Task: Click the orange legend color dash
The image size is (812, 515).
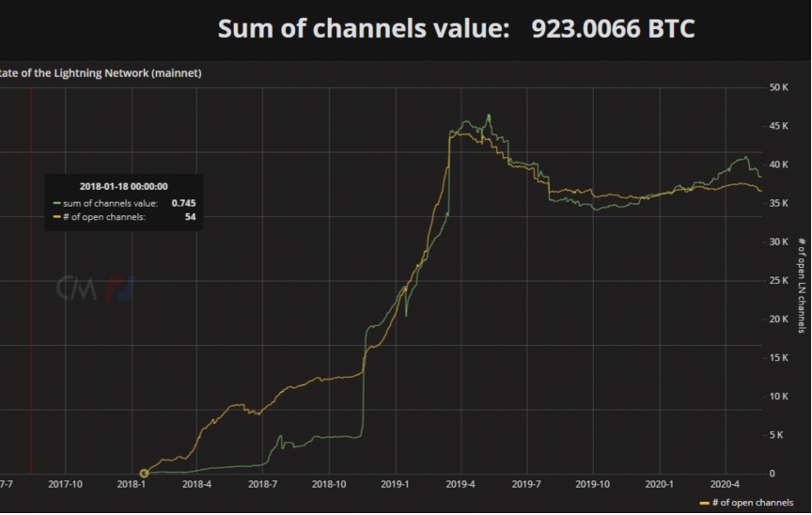Action: point(705,503)
